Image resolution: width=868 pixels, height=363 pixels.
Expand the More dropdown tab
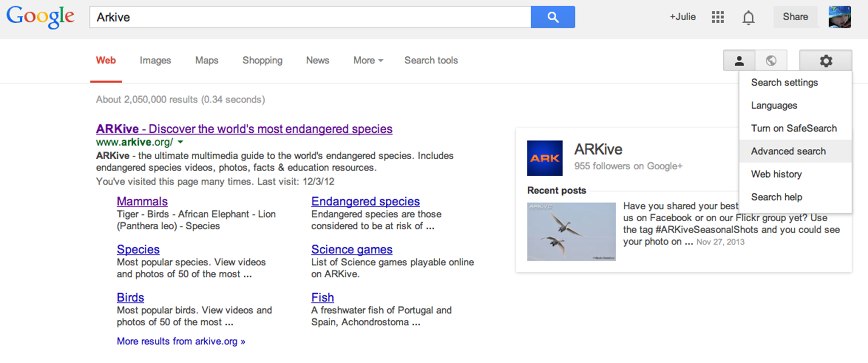368,60
